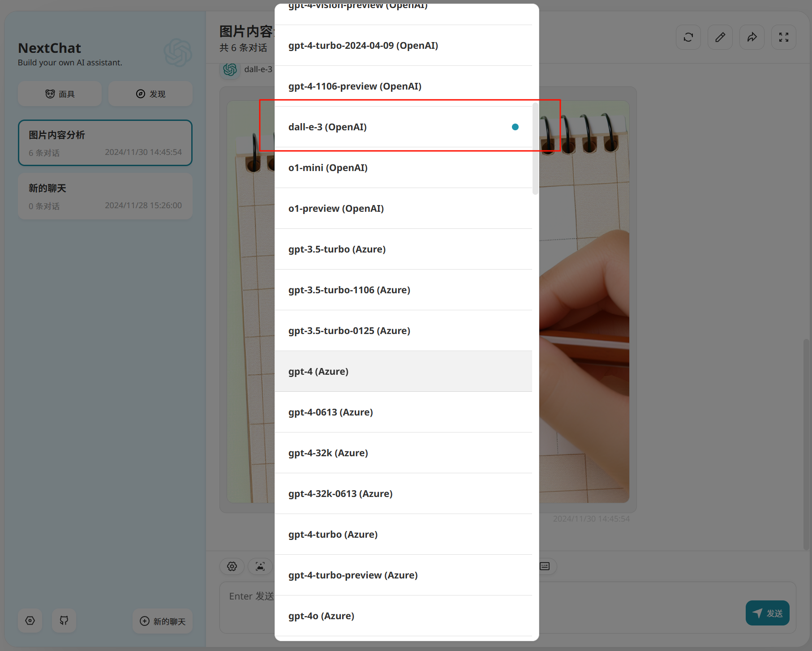Click the 面具 mask button
Image resolution: width=812 pixels, height=651 pixels.
pos(60,94)
